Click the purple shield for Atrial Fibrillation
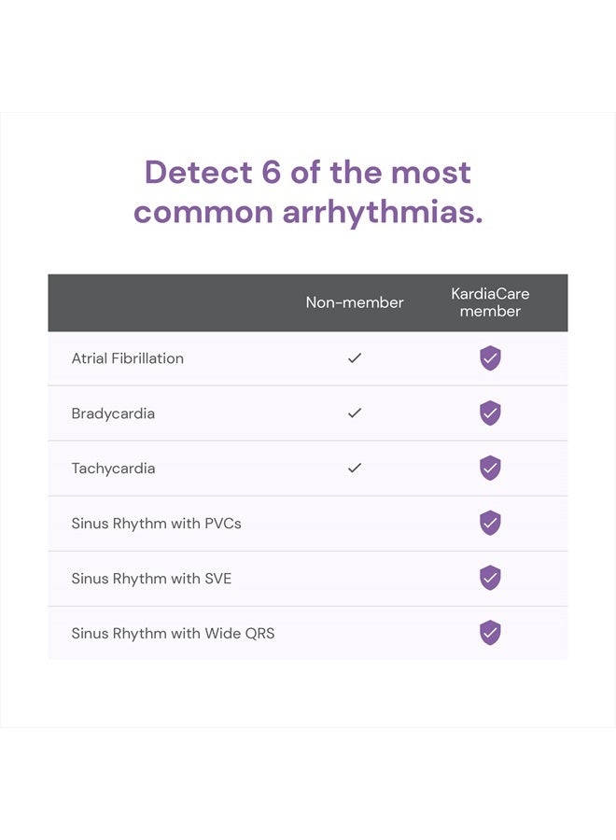Image resolution: width=616 pixels, height=840 pixels. pos(490,358)
